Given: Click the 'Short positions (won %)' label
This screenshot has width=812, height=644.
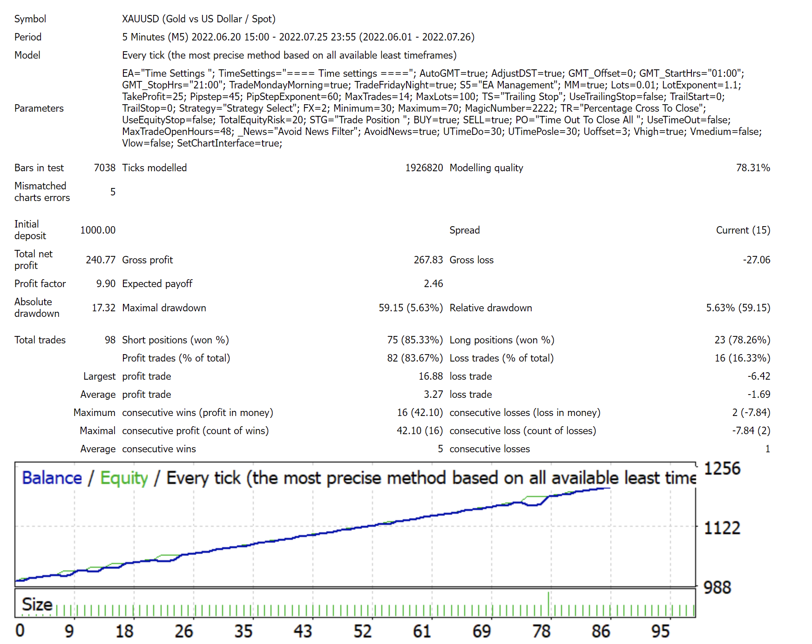Looking at the screenshot, I should 176,340.
